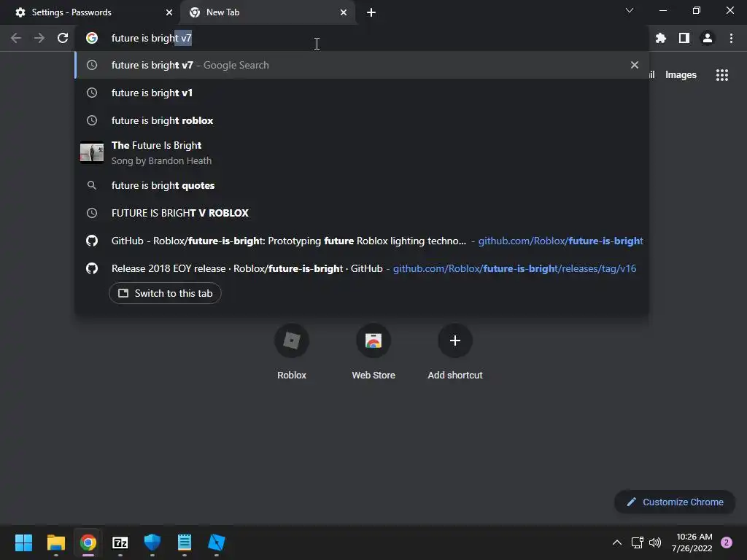Remove the 'future is bright v7' suggestion
Screen dimensions: 747x560
[634, 65]
